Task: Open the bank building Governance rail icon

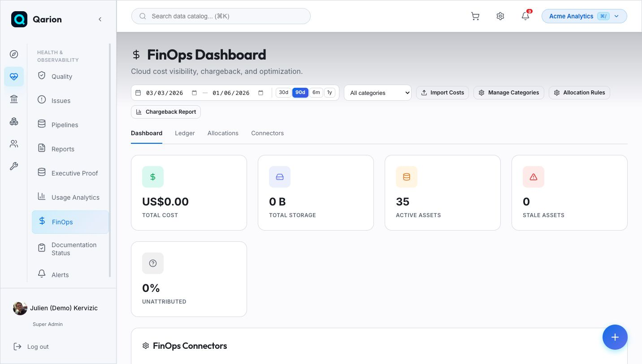Action: (14, 99)
